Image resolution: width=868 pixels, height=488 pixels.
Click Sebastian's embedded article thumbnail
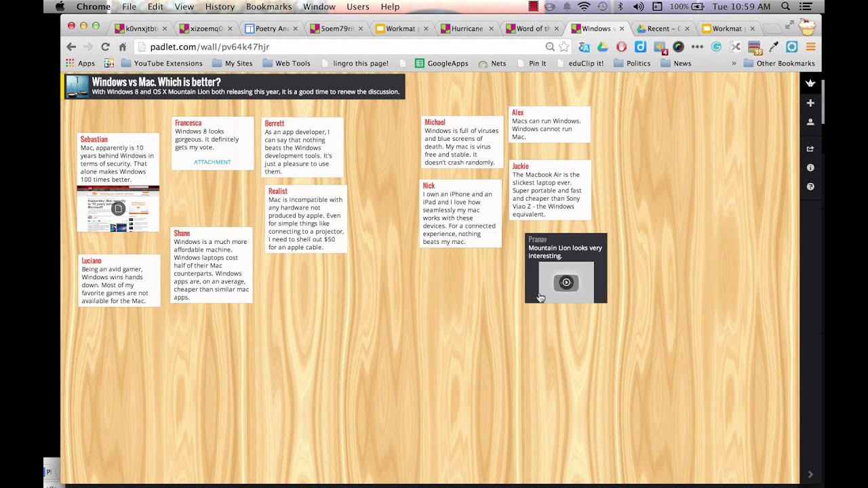point(118,209)
